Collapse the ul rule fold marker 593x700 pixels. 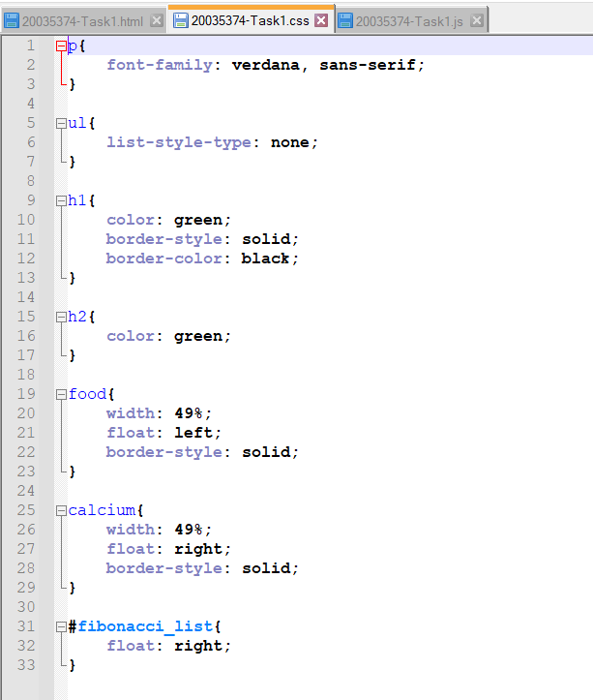click(x=61, y=124)
